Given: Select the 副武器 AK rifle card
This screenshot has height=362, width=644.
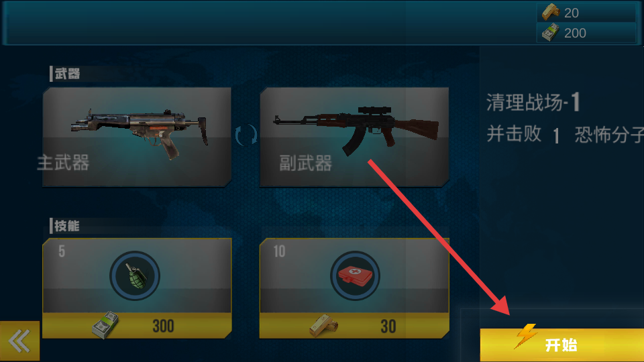Looking at the screenshot, I should tap(354, 137).
